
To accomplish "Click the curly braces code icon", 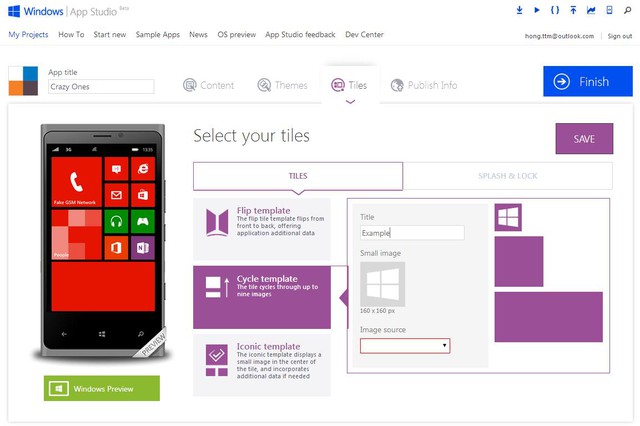I will (554, 11).
